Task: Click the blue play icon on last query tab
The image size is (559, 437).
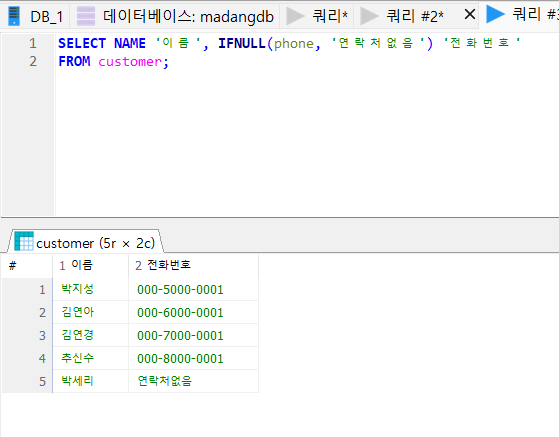Action: tap(496, 14)
